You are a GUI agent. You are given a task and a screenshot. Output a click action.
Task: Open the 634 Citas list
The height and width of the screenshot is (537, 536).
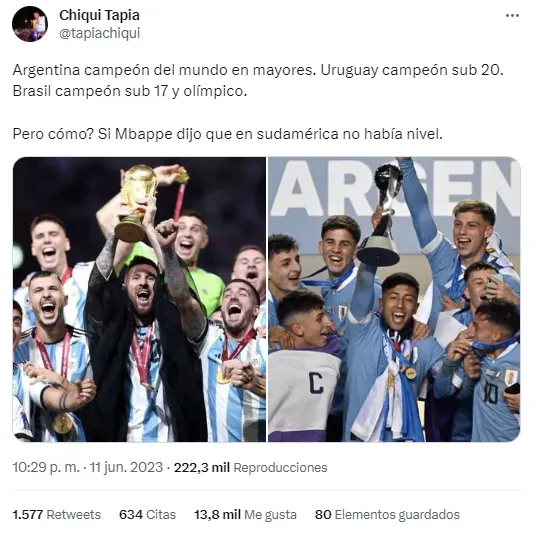147,514
